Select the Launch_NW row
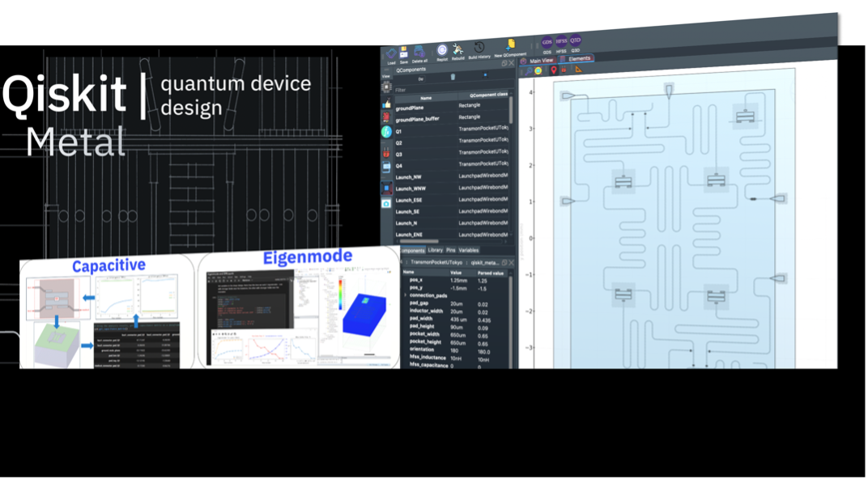The height and width of the screenshot is (479, 868). point(451,176)
